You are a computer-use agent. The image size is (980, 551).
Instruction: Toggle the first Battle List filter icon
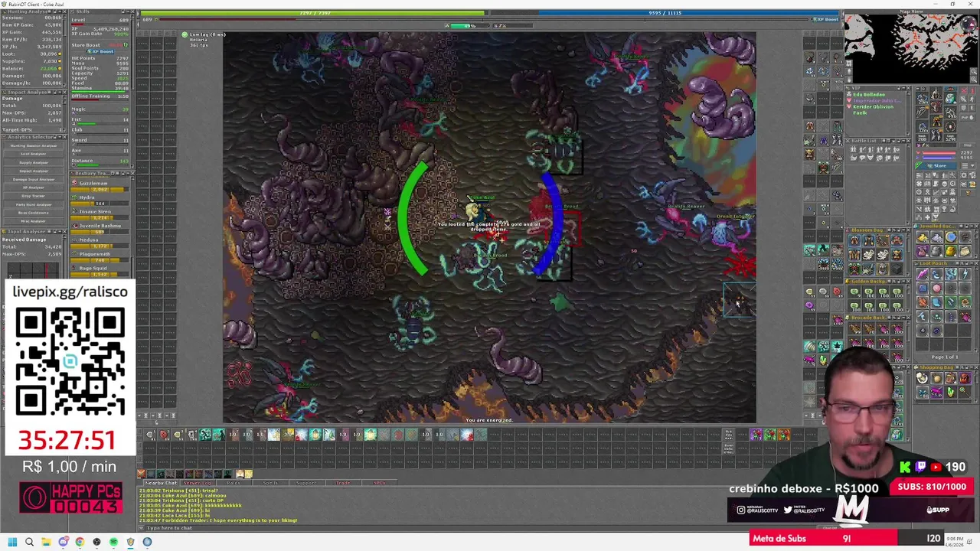pyautogui.click(x=853, y=149)
